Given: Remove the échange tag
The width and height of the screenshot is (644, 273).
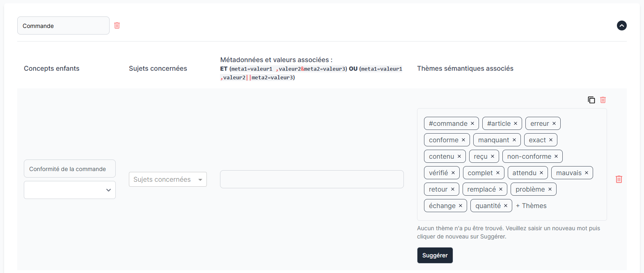Looking at the screenshot, I should click(461, 206).
